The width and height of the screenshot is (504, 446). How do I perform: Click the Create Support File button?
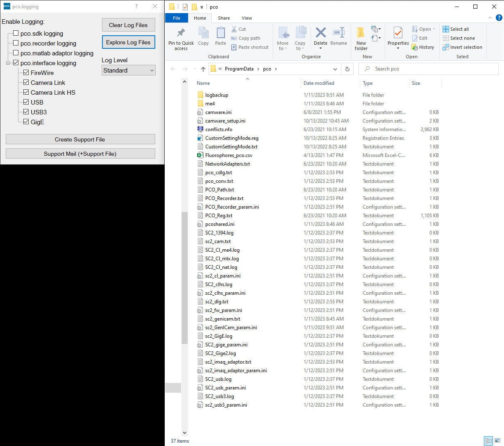(80, 139)
